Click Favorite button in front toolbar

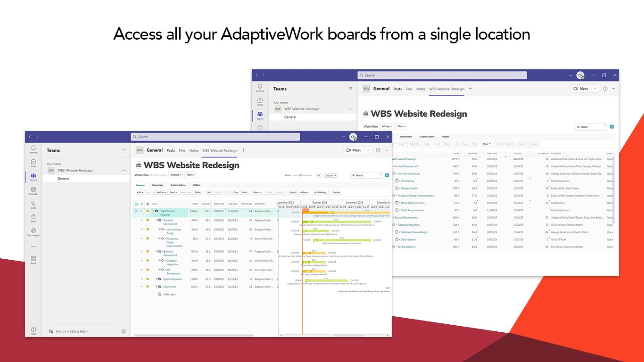pyautogui.click(x=336, y=192)
